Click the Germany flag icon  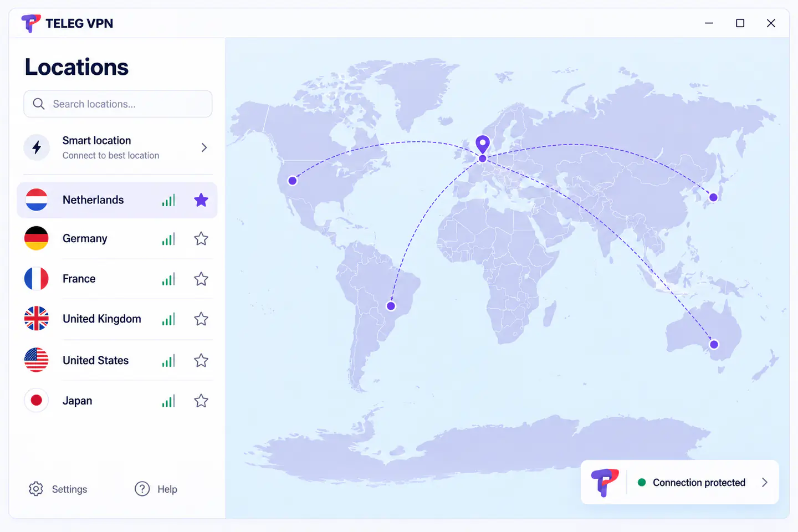(x=37, y=239)
